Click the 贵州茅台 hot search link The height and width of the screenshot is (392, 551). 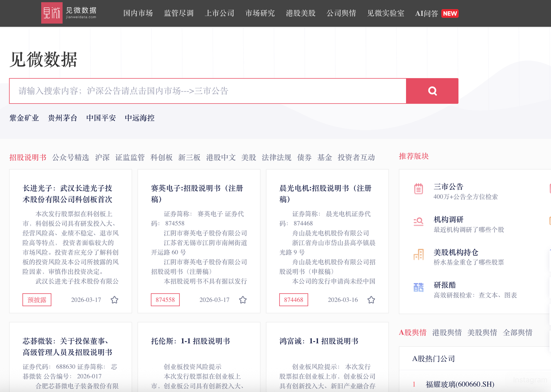click(x=63, y=118)
